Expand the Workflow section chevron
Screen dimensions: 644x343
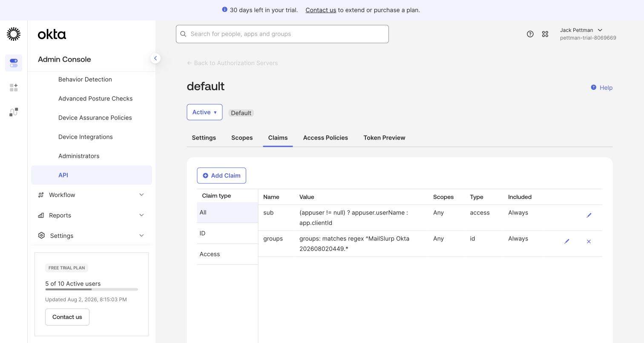142,195
